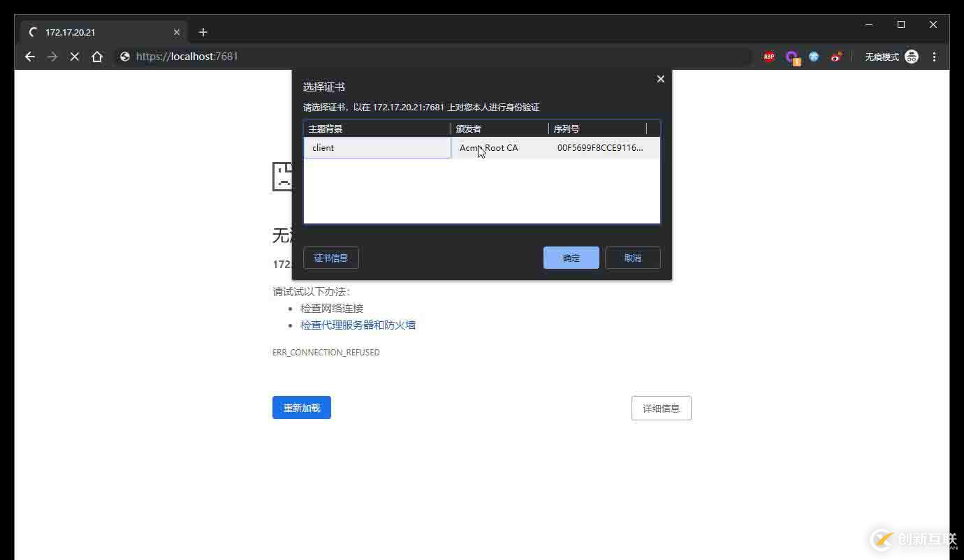Click the sad page error face icon

[x=283, y=176]
